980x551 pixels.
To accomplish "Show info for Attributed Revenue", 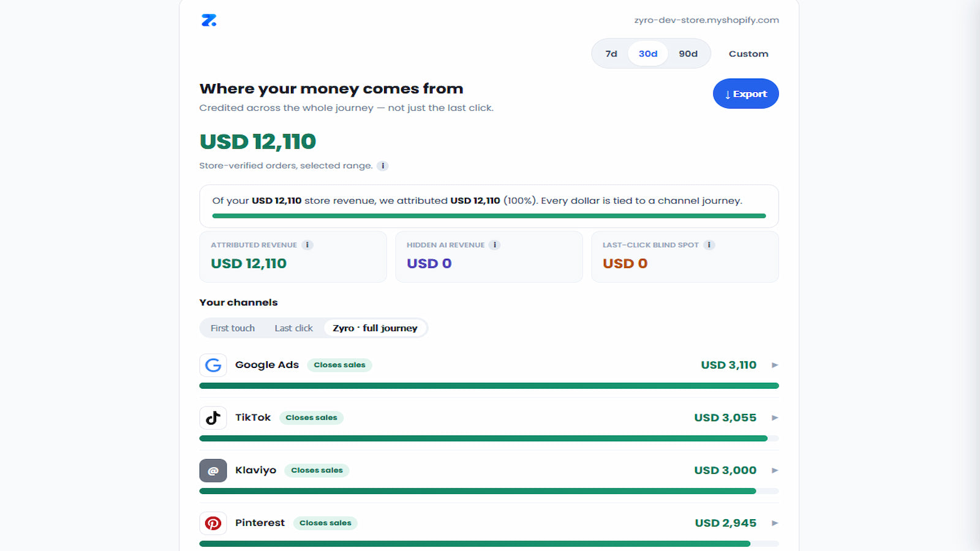I will click(307, 245).
